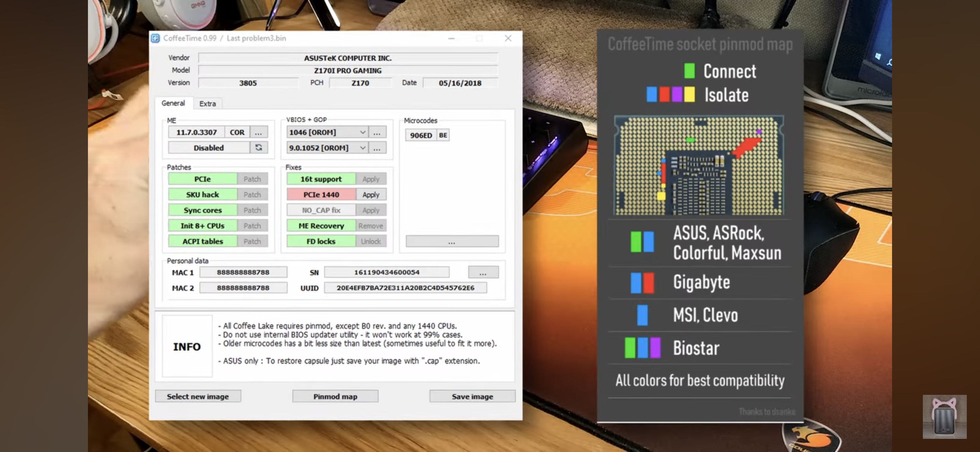
Task: Click the NO_CAP fix indicator
Action: (321, 210)
